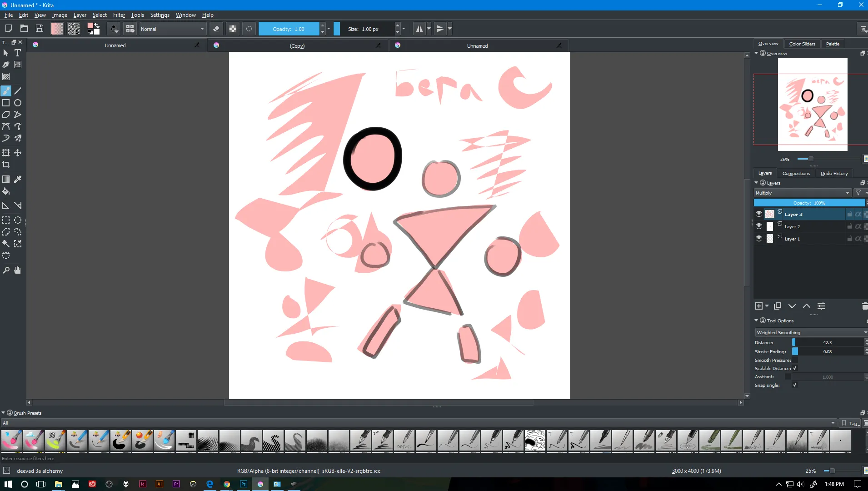Pick a color with the Color Sampler tool
This screenshot has height=491, width=868.
(x=18, y=179)
